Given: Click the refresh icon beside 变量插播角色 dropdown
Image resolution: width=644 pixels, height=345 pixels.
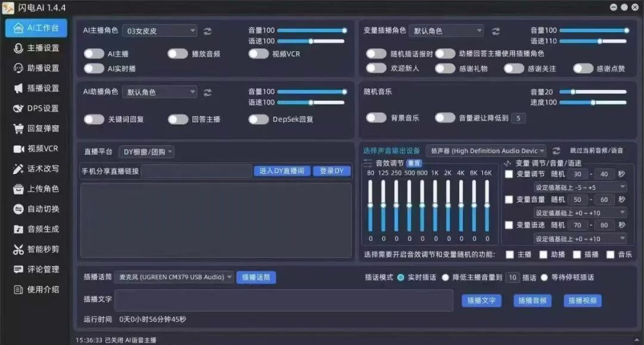Looking at the screenshot, I should tap(496, 31).
